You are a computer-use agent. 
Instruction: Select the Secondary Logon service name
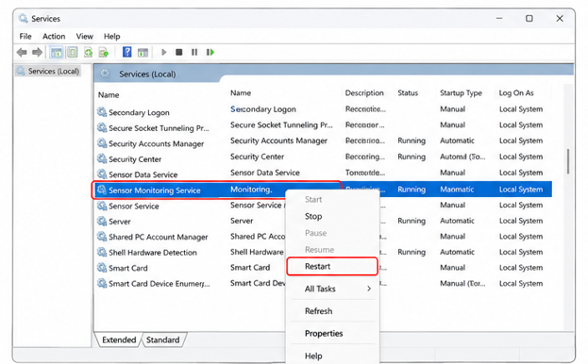139,112
